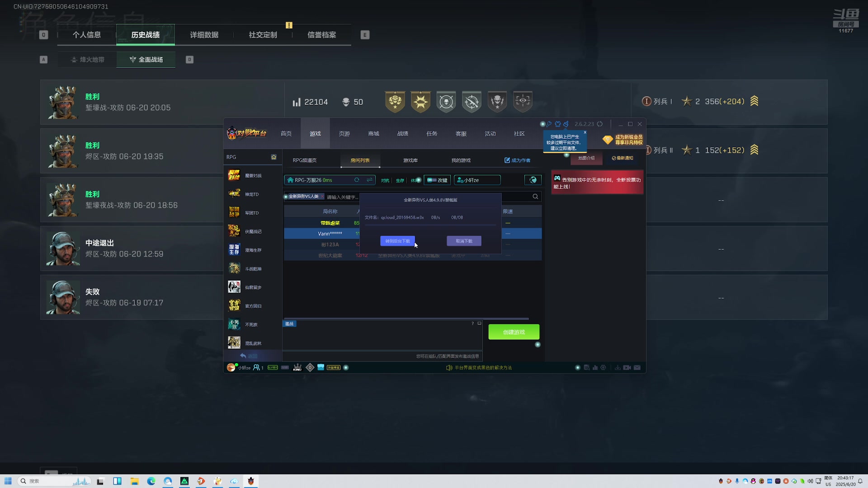The image size is (868, 488).
Task: Switch to the RPG频道页 tab
Action: [305, 160]
